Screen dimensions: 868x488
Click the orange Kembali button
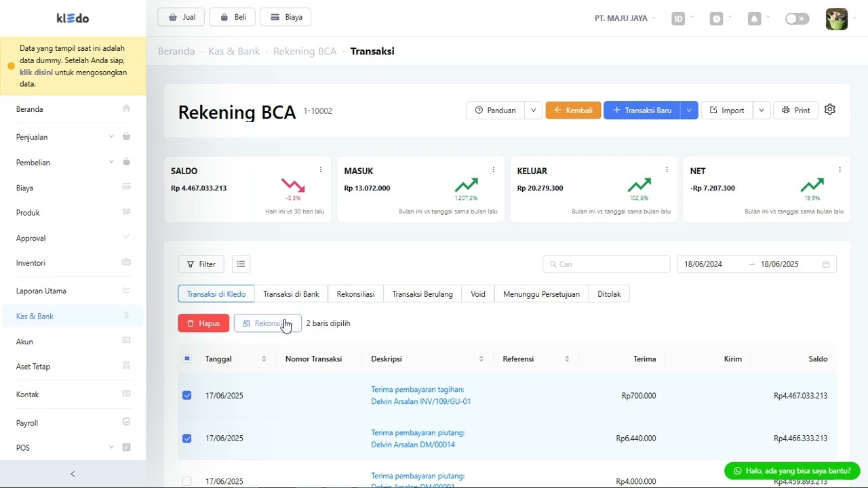coord(573,110)
